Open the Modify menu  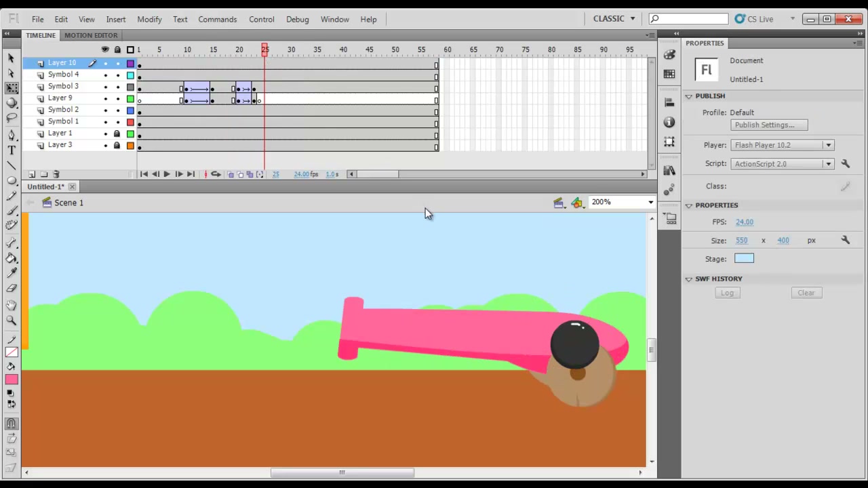pyautogui.click(x=149, y=19)
